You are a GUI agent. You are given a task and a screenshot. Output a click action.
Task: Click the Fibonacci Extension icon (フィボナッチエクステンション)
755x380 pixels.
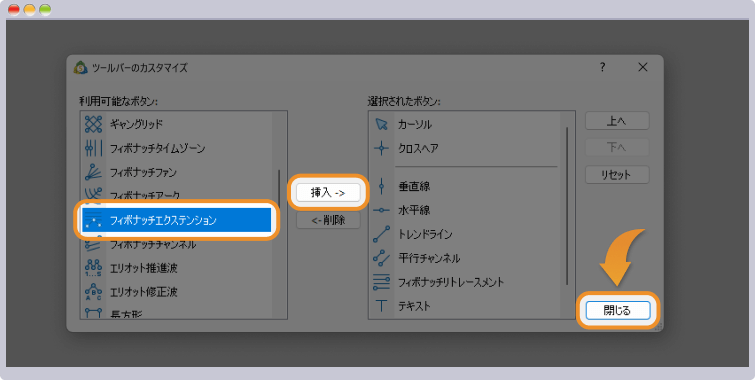pos(93,221)
